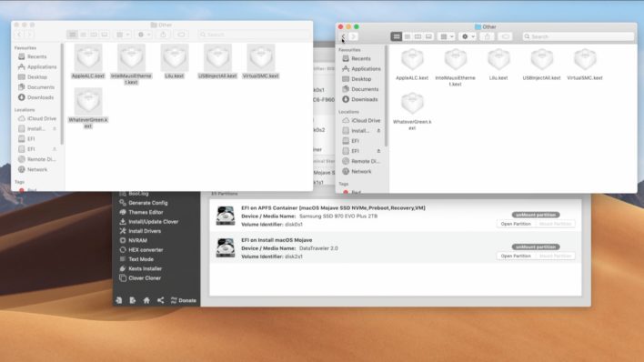Select WhateverGreen.kext in active Finder window
The width and height of the screenshot is (644, 362).
click(412, 111)
